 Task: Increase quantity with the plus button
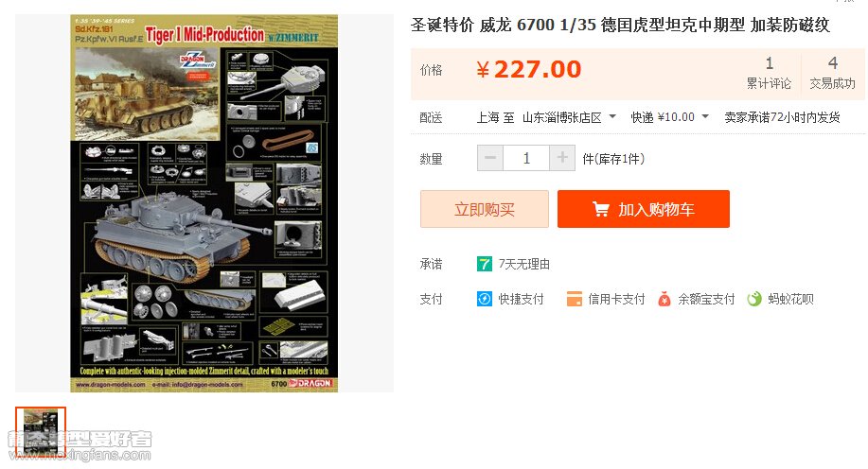[x=562, y=158]
